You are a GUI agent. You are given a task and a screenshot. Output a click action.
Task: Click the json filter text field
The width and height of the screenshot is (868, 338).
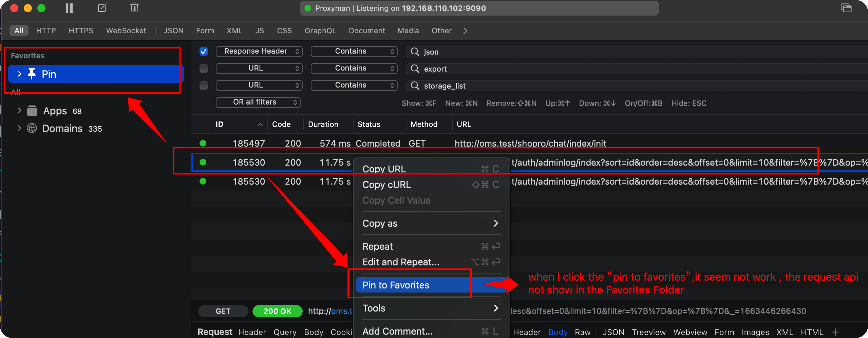click(637, 52)
